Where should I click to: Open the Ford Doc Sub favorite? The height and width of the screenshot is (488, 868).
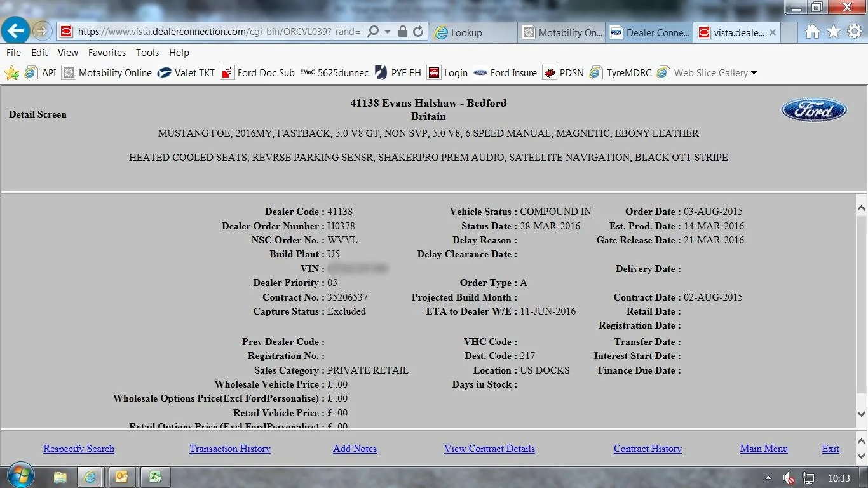pos(258,73)
